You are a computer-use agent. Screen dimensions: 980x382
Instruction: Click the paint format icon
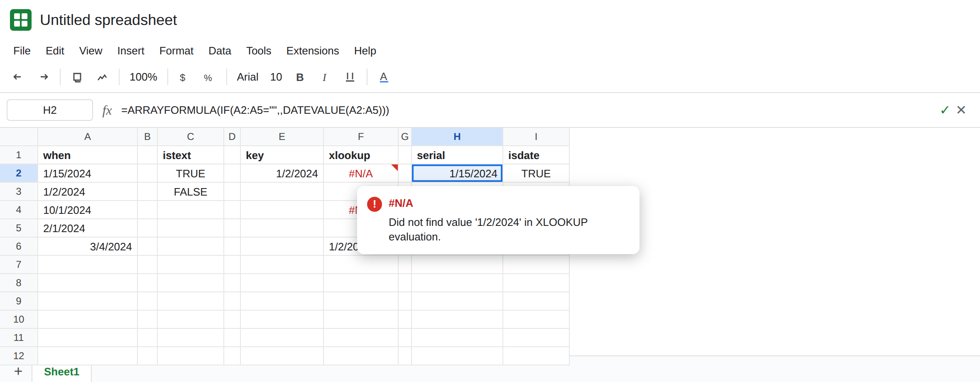102,77
